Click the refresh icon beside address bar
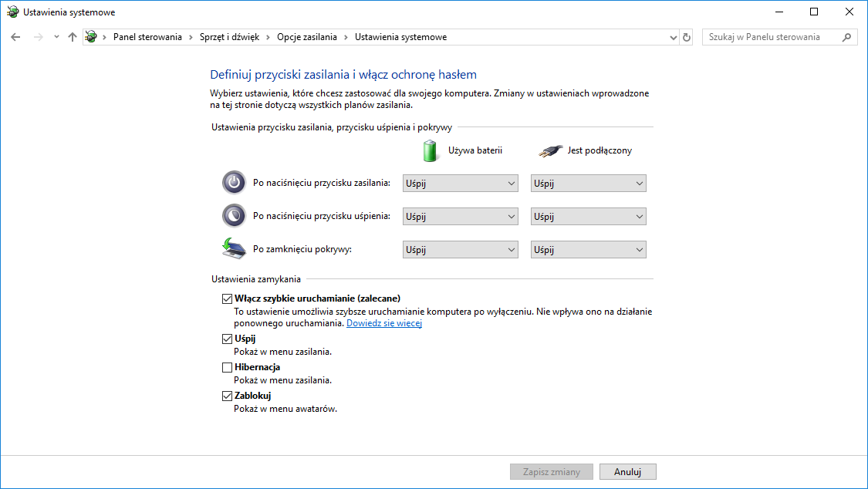The height and width of the screenshot is (489, 868). point(687,37)
